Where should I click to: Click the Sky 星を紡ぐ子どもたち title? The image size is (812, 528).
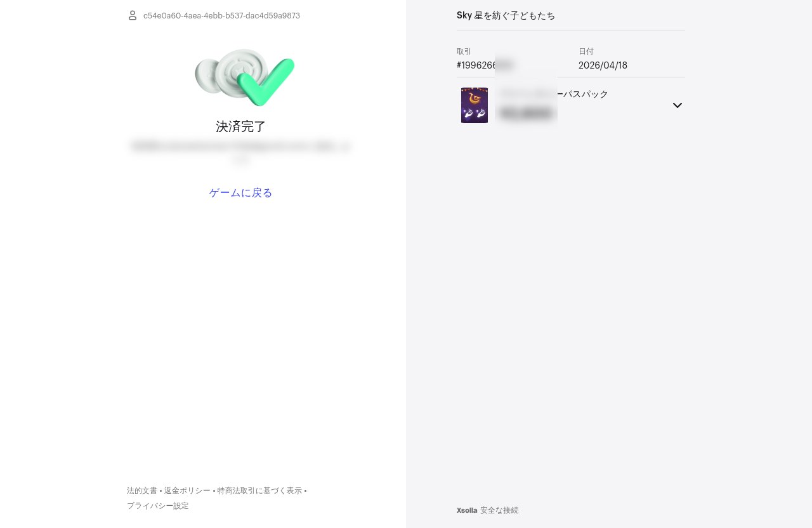(x=506, y=15)
